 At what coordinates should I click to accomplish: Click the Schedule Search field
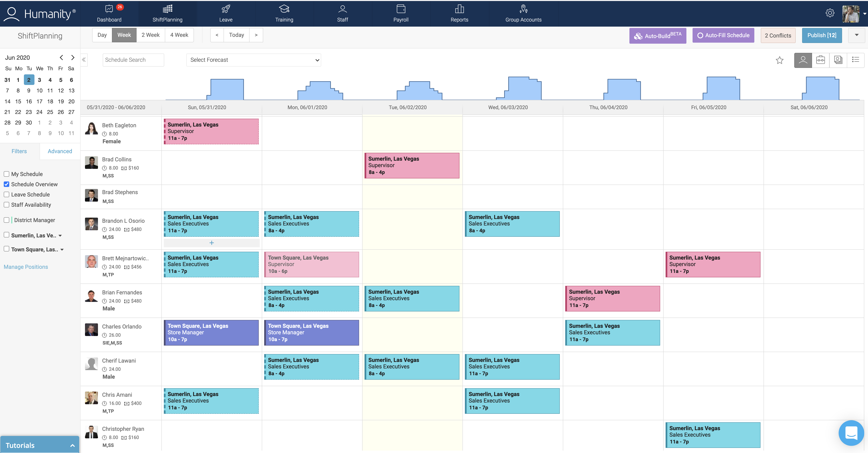(x=133, y=60)
